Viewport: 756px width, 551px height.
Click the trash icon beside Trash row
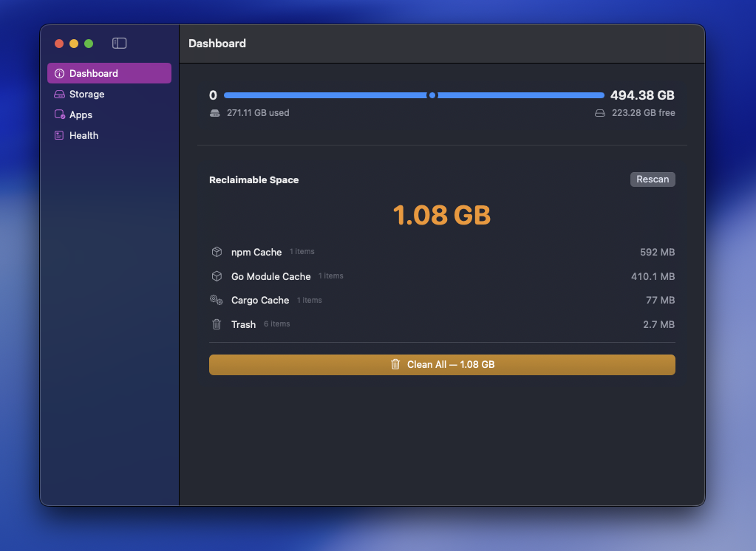(217, 324)
